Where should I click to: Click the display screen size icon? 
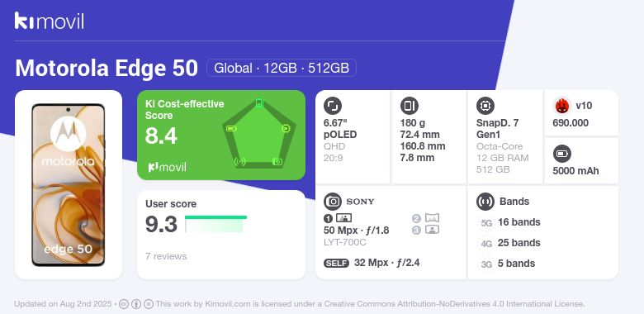click(333, 106)
